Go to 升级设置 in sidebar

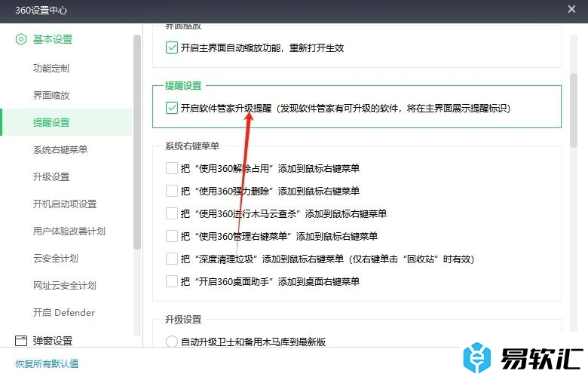click(51, 176)
